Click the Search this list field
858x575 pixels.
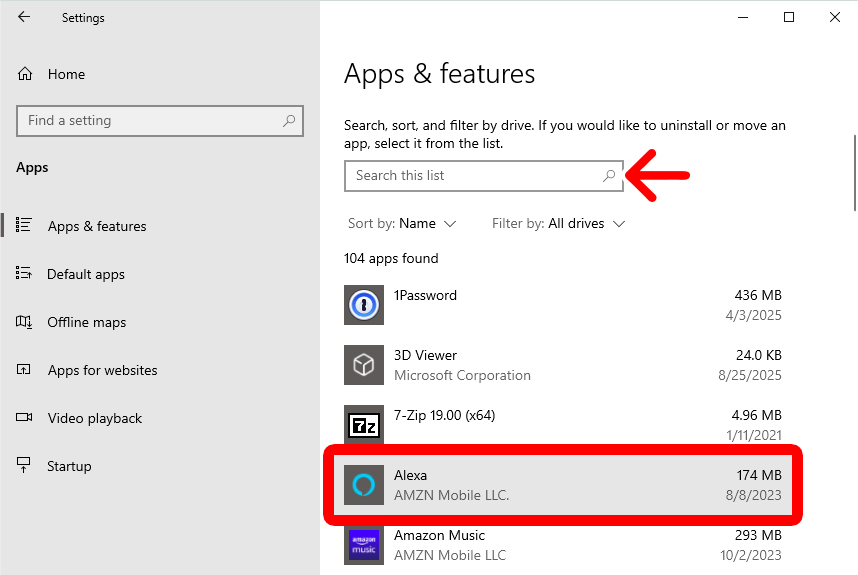tap(470, 176)
